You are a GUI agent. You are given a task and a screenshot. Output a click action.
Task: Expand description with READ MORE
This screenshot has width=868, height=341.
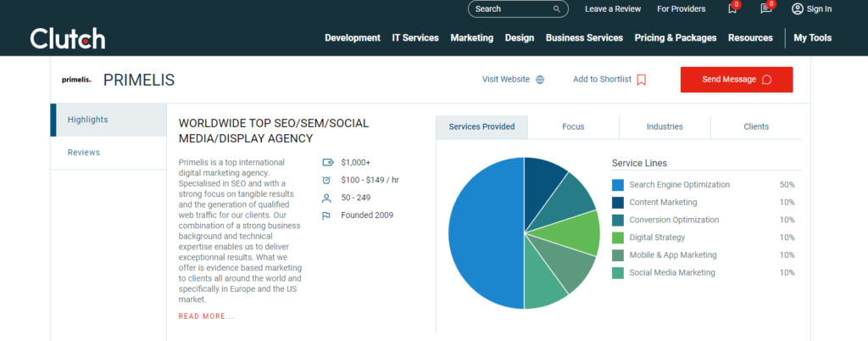[206, 316]
